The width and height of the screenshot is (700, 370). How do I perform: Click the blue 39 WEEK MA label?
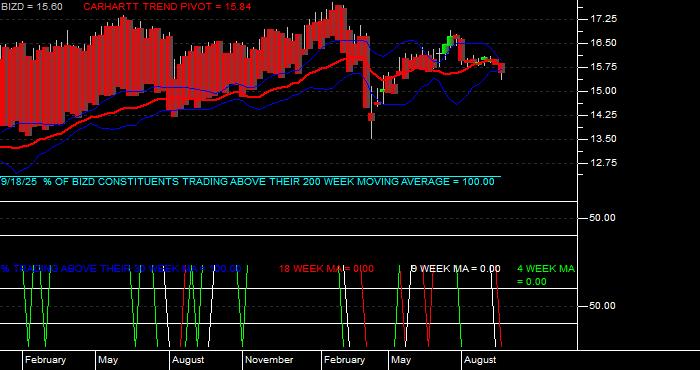[121, 269]
